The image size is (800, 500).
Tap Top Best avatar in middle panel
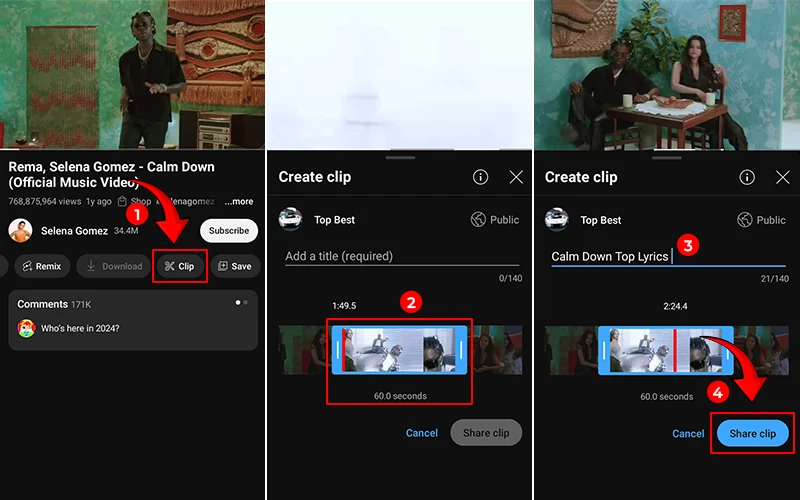[290, 219]
